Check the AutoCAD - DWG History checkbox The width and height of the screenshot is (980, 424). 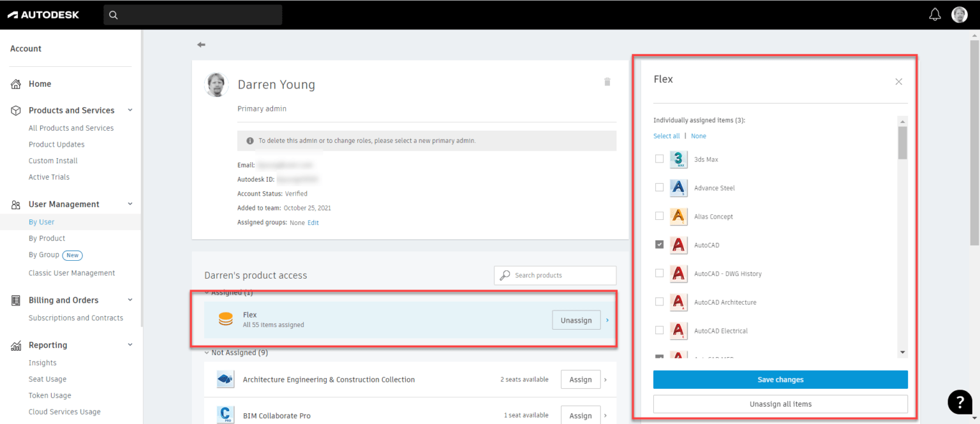coord(659,273)
